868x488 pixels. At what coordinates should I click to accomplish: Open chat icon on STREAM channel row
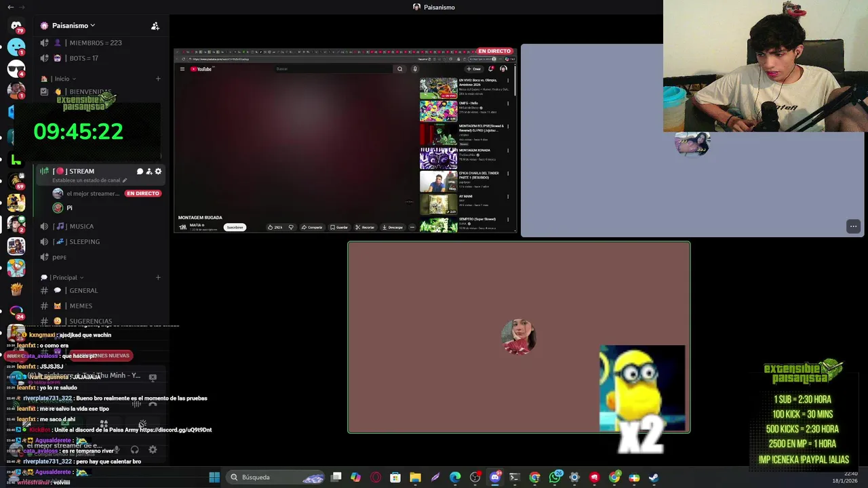140,171
